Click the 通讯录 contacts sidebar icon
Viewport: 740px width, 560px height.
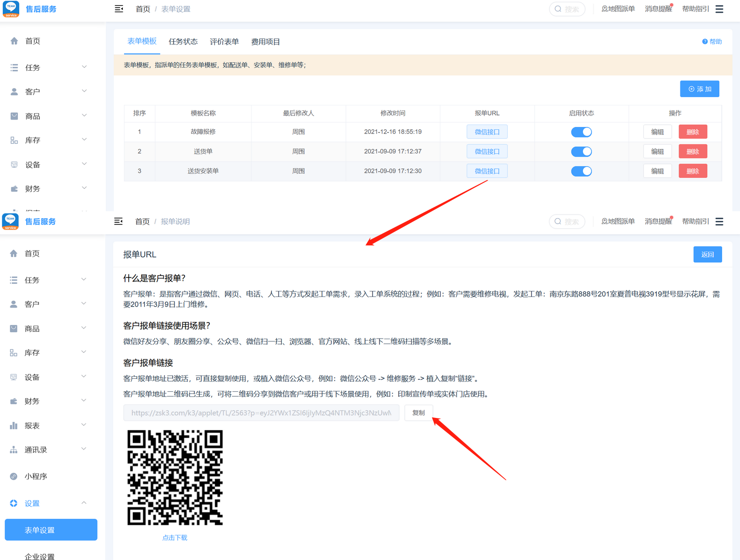pos(14,450)
